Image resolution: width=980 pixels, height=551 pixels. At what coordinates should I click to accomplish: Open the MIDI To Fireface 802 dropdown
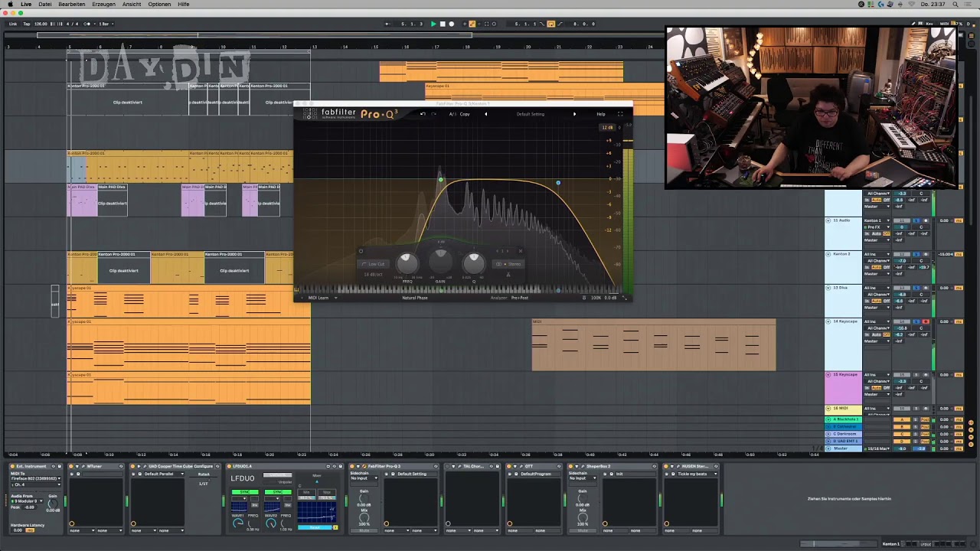pos(34,478)
